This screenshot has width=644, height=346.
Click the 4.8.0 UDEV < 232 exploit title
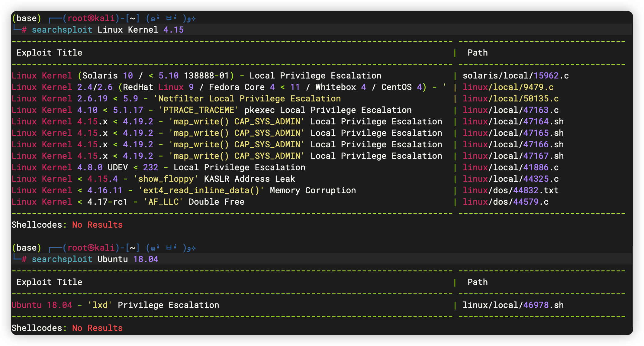(158, 167)
